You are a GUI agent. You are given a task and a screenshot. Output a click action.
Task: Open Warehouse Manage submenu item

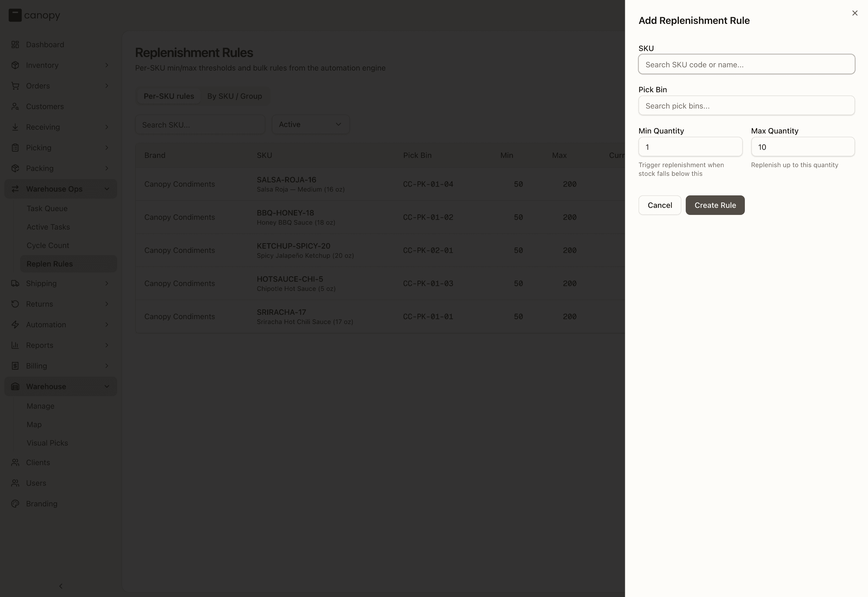pos(40,406)
